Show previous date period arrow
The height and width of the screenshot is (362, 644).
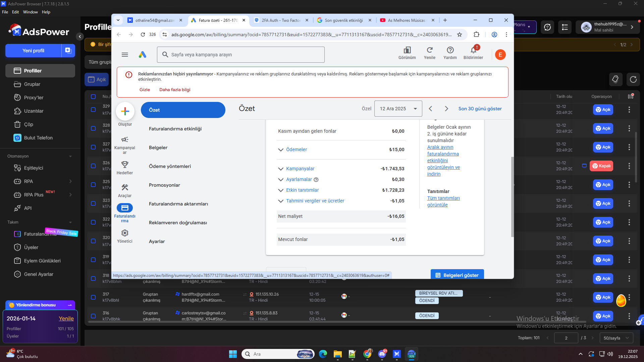tap(430, 109)
